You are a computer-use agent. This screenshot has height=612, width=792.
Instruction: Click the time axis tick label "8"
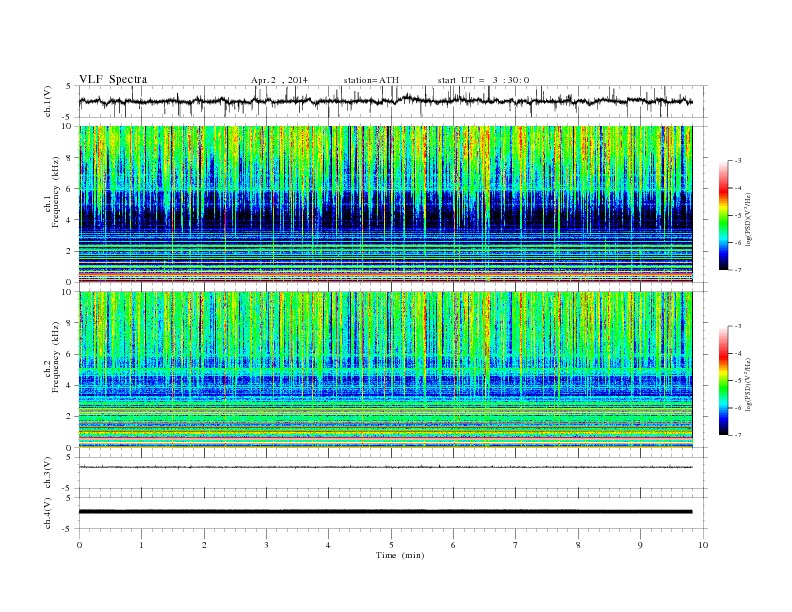578,545
